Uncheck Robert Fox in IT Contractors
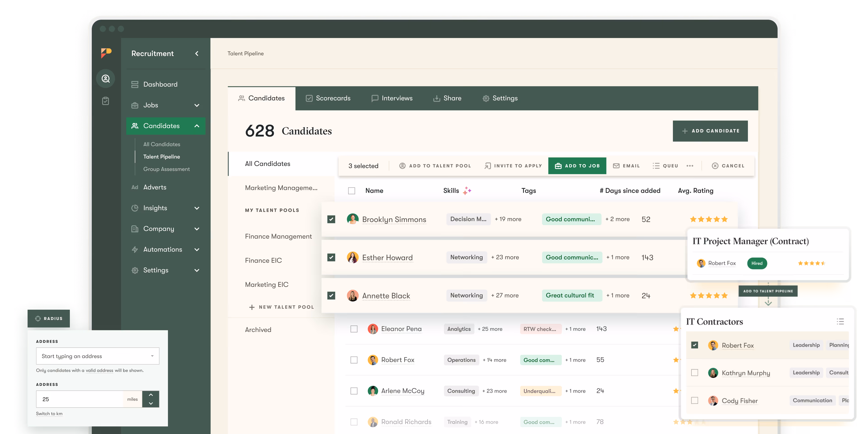This screenshot has height=434, width=868. [694, 345]
